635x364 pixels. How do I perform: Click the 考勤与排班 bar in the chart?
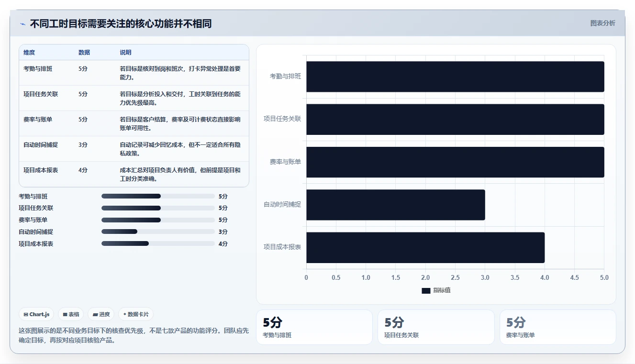(455, 77)
